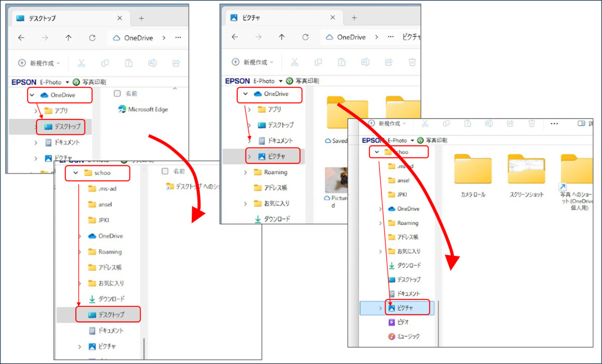This screenshot has width=602, height=364.
Task: Click the Cut icon in the デスクトップ-tab window
Action: (81, 63)
